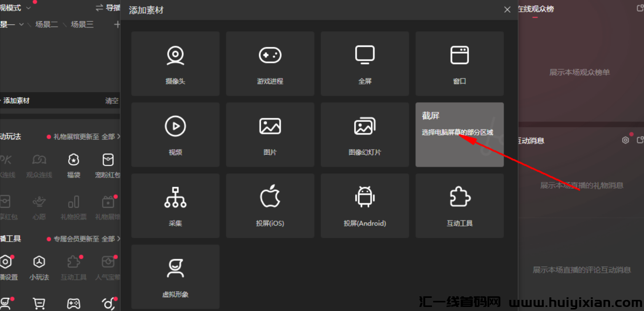Open the mode dropdown chevron at top left
This screenshot has width=644, height=311.
pyautogui.click(x=28, y=8)
